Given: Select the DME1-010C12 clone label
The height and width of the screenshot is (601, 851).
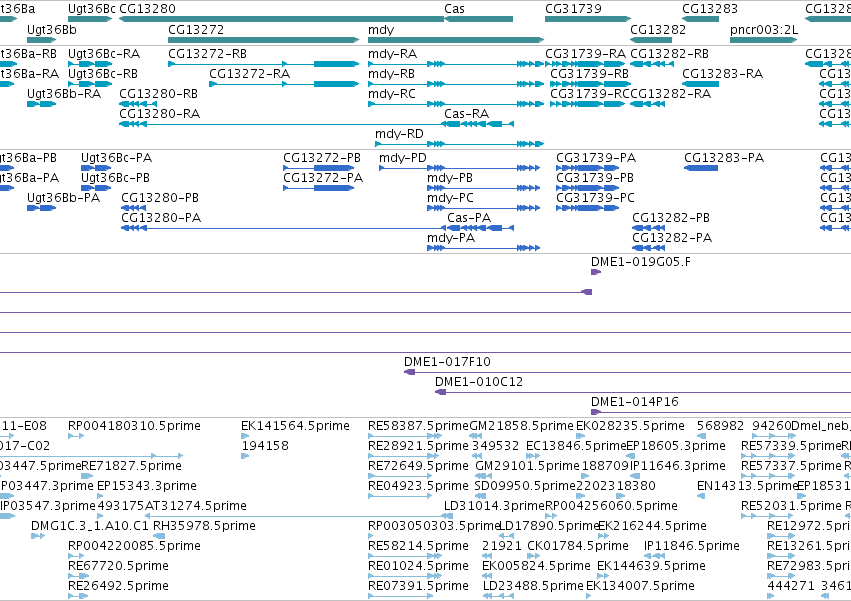Looking at the screenshot, I should point(479,382).
